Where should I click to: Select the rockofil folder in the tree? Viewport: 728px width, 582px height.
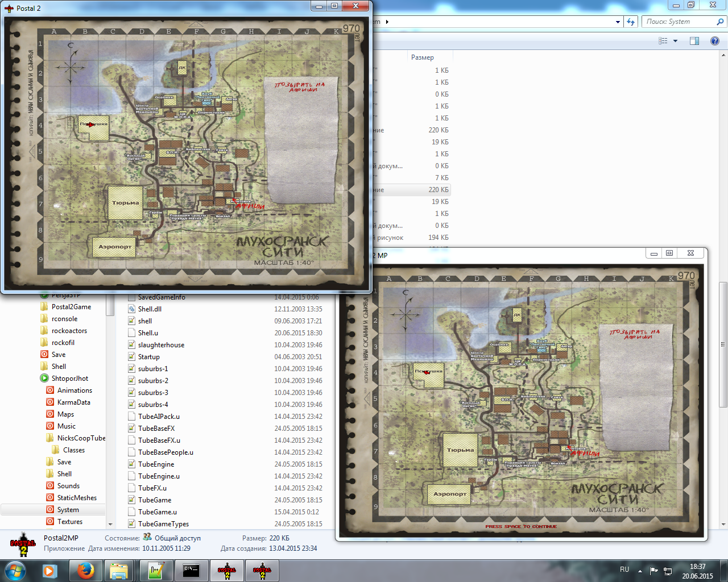pyautogui.click(x=63, y=343)
